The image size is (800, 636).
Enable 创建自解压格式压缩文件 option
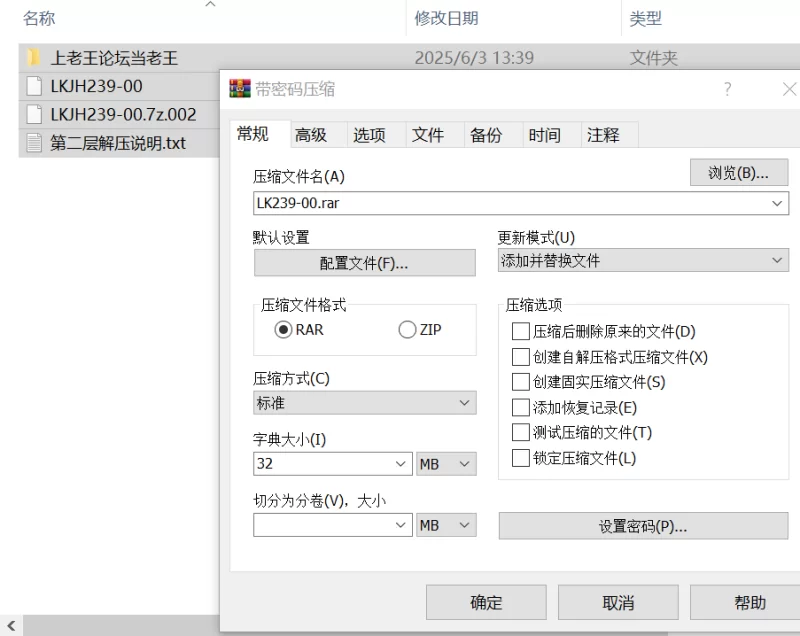click(520, 357)
